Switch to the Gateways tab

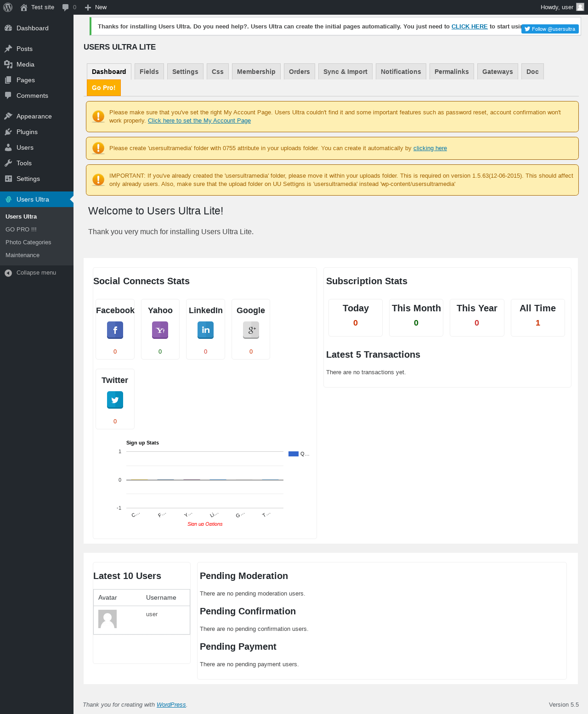tap(498, 72)
